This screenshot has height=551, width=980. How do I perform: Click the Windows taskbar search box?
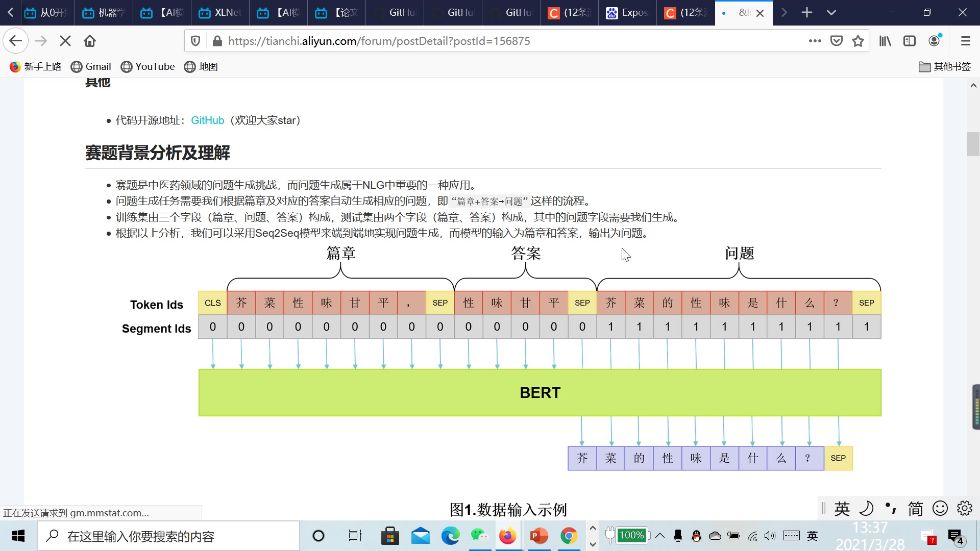click(168, 536)
